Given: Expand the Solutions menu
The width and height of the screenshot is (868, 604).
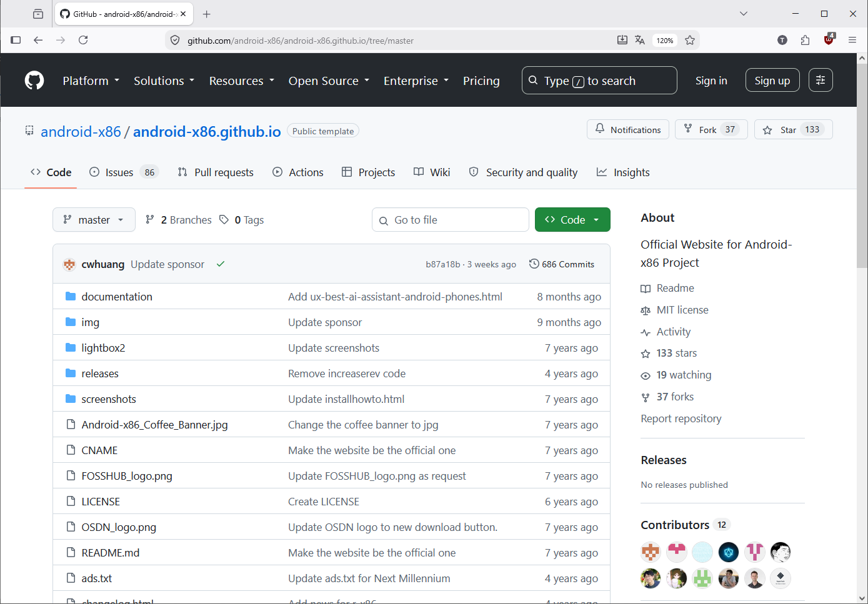Looking at the screenshot, I should 164,81.
